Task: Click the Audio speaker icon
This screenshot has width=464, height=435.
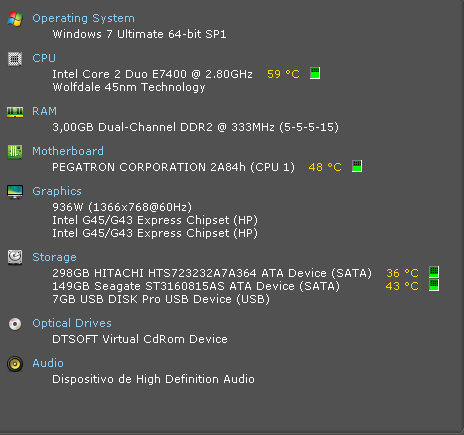Action: click(15, 364)
